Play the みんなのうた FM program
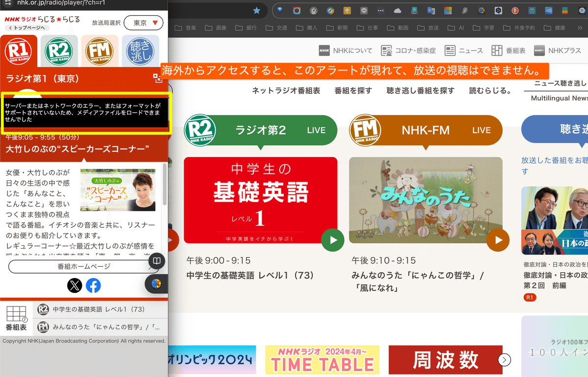This screenshot has height=377, width=588. pyautogui.click(x=498, y=240)
